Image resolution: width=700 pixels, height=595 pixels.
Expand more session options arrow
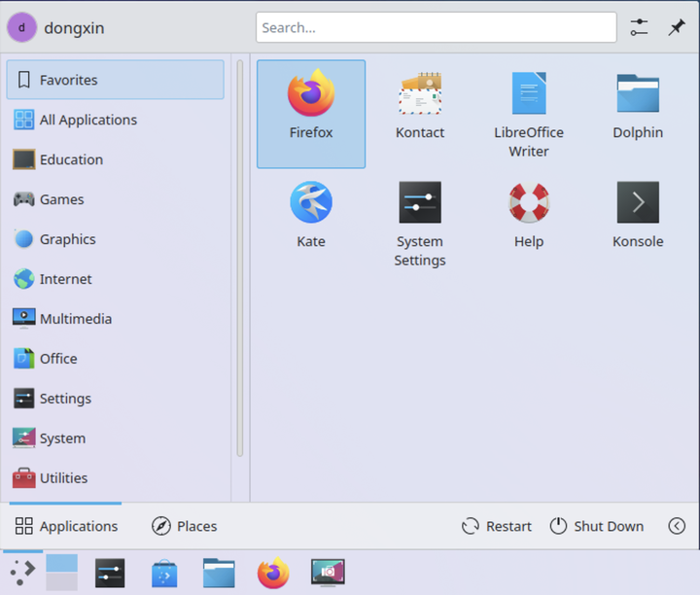click(677, 526)
